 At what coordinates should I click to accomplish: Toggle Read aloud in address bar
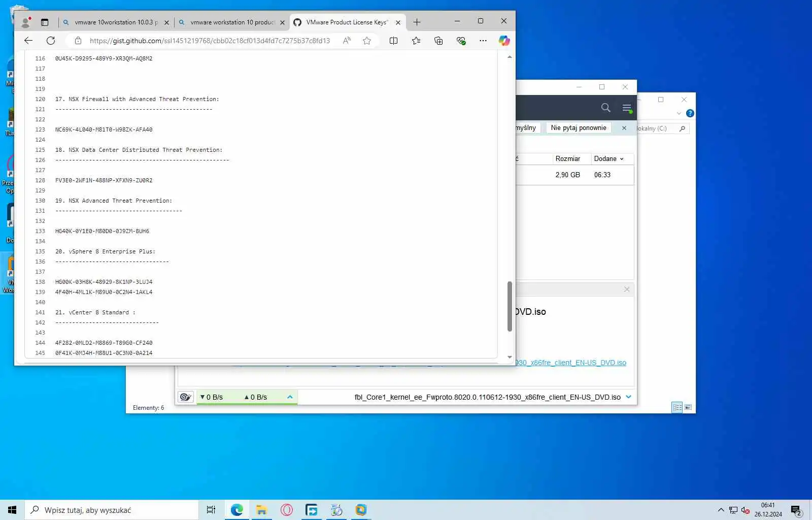point(347,41)
